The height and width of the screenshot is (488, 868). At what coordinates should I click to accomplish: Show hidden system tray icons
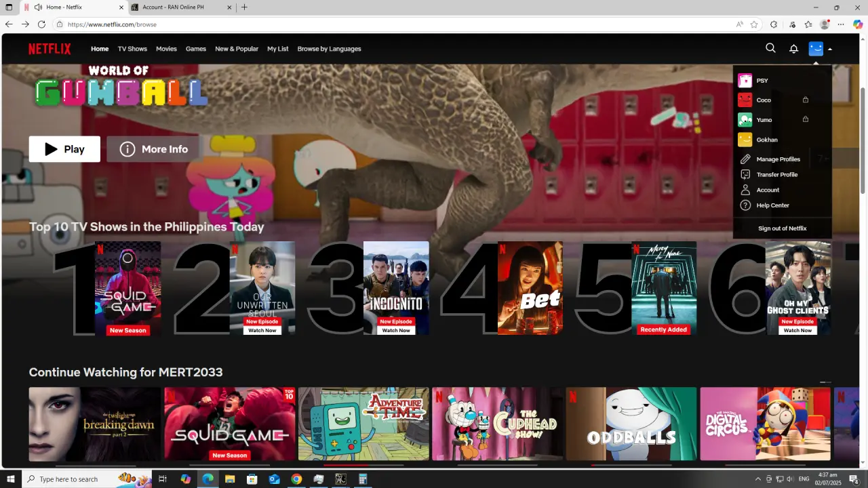758,479
